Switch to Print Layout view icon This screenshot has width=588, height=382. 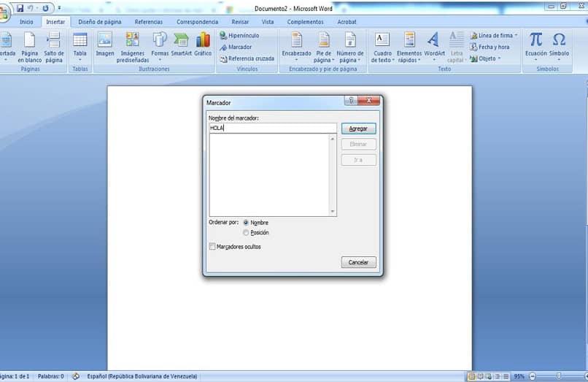point(472,376)
